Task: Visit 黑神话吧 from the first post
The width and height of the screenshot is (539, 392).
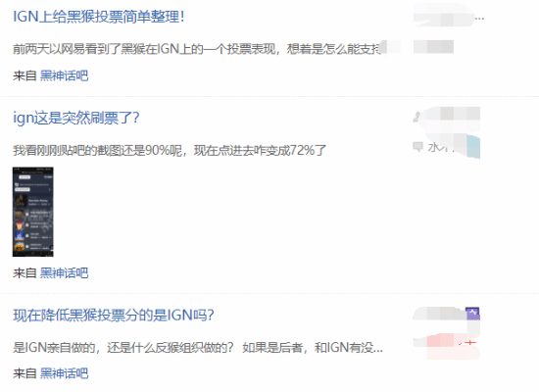Action: [64, 75]
